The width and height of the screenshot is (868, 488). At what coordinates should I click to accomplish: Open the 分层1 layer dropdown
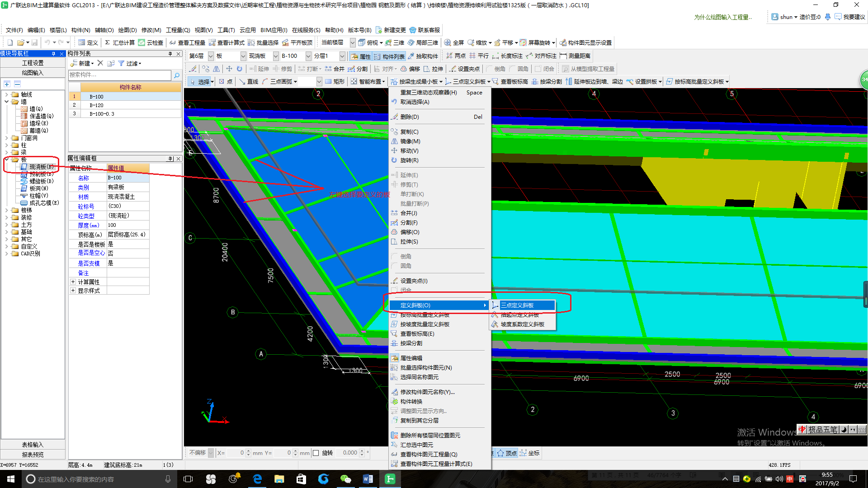(342, 56)
